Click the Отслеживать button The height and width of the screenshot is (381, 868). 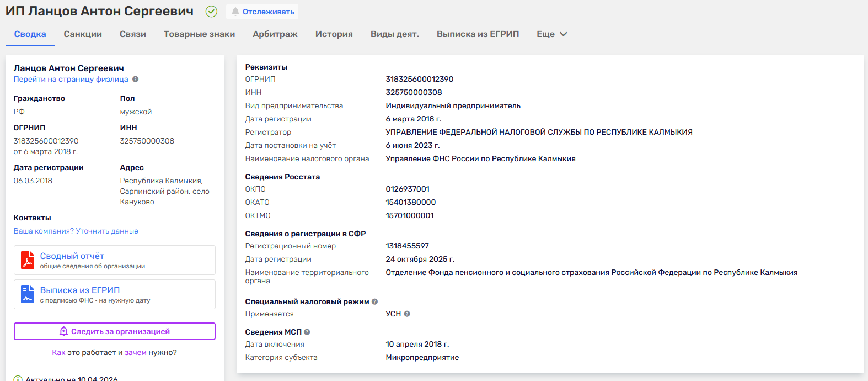(x=262, y=12)
